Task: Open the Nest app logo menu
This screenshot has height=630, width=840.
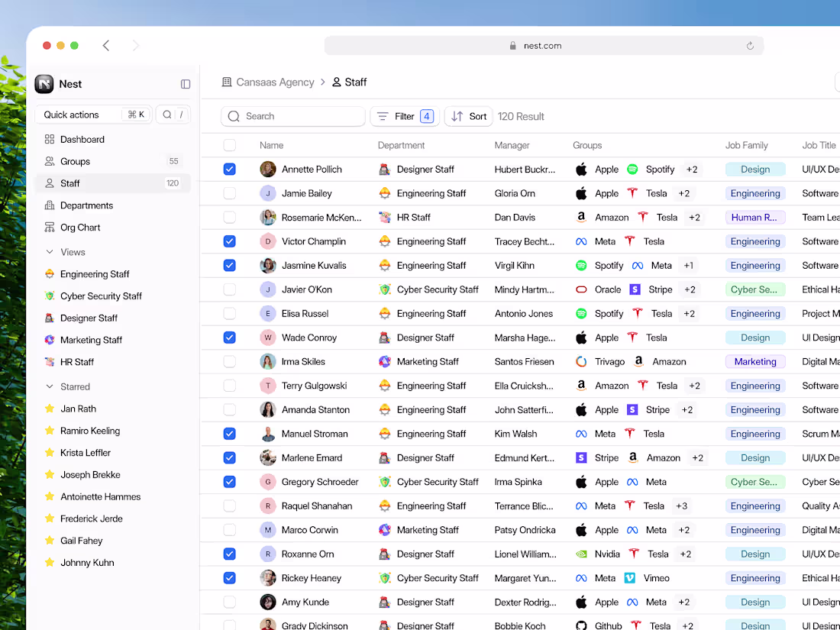Action: tap(44, 84)
